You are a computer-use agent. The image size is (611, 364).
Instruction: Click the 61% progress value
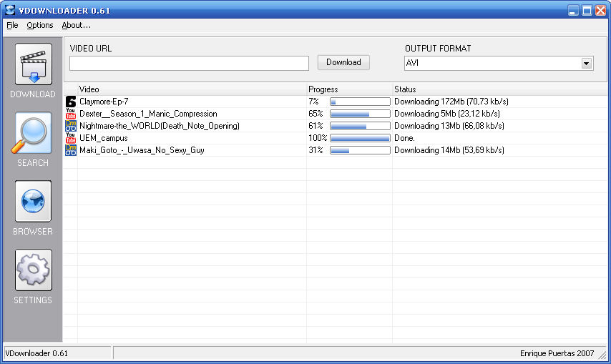pyautogui.click(x=316, y=126)
